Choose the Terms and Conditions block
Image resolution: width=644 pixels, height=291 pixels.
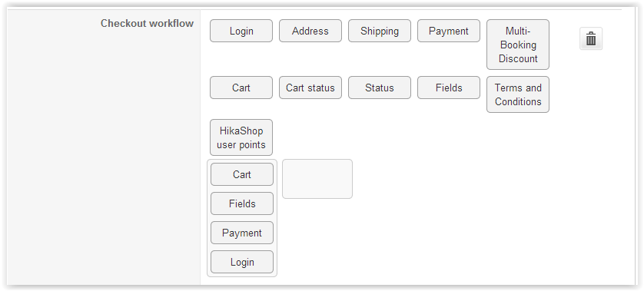click(518, 94)
